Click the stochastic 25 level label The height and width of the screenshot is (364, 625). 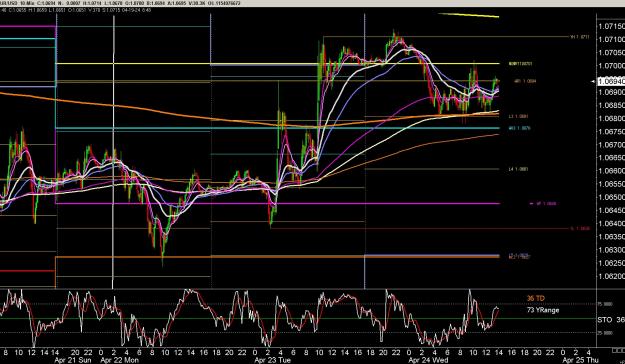coord(604,333)
